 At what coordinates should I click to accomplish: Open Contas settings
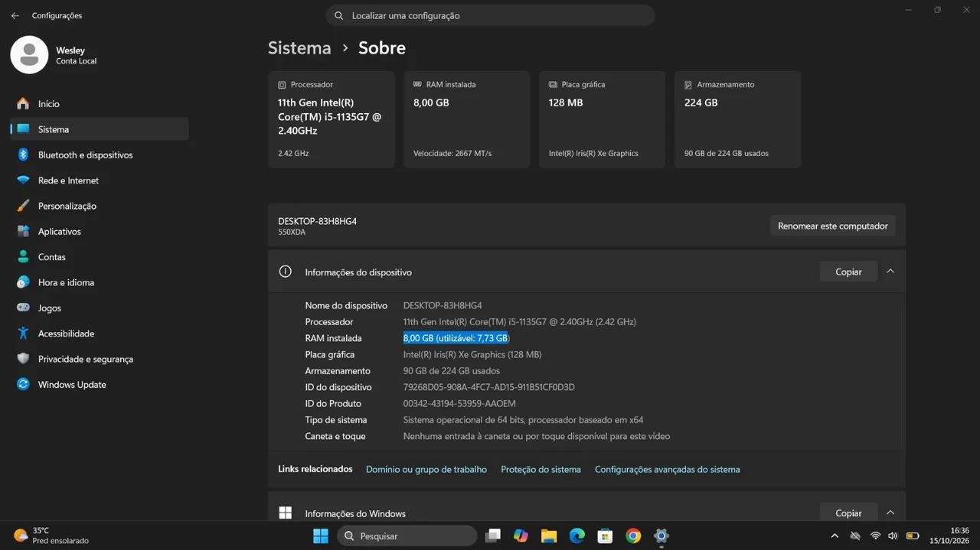pos(100,257)
